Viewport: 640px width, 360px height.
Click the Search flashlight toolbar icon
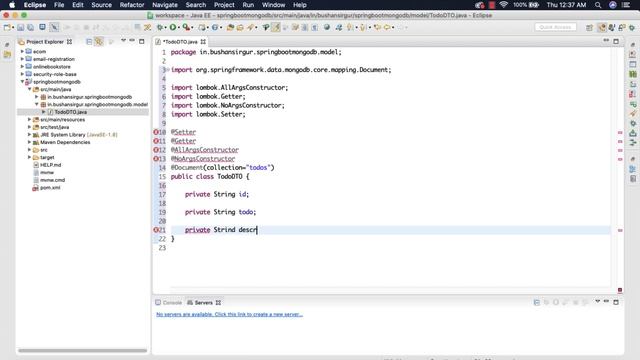251,27
